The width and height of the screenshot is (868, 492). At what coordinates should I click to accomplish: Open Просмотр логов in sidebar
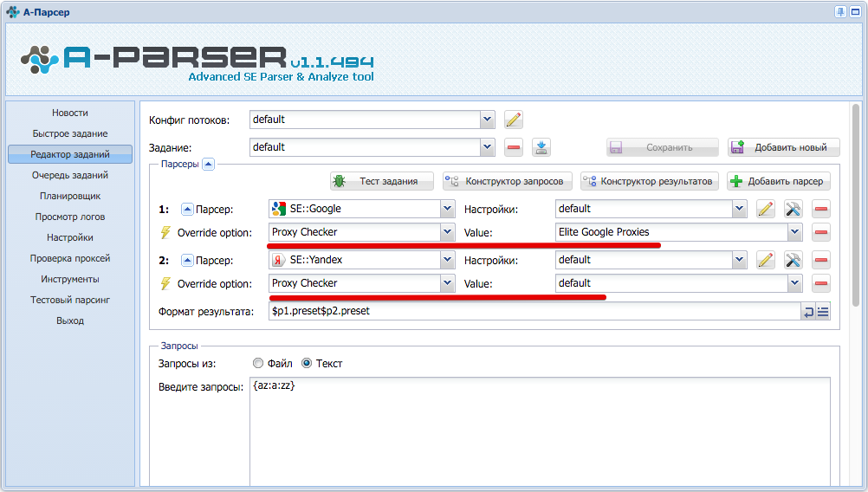[x=70, y=217]
